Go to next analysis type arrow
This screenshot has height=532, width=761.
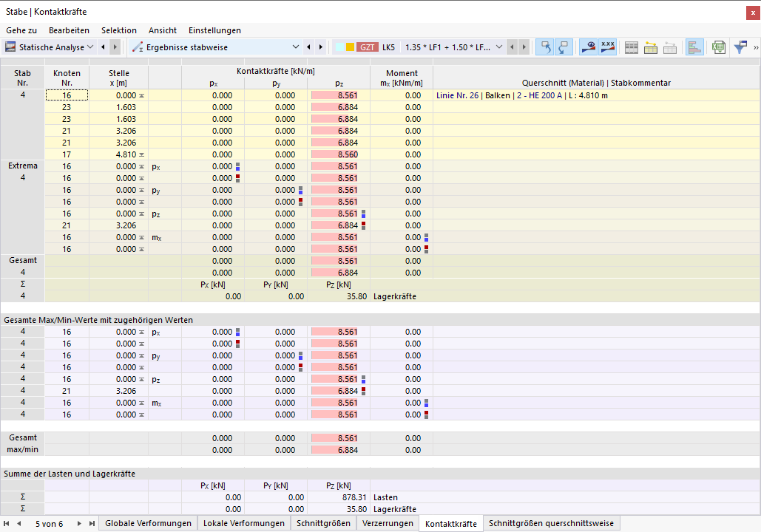(115, 47)
